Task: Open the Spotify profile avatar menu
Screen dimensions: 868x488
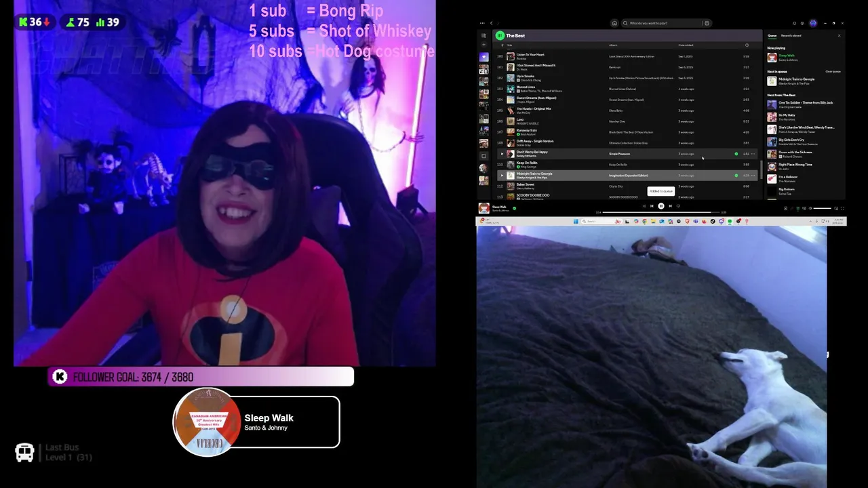Action: click(813, 23)
